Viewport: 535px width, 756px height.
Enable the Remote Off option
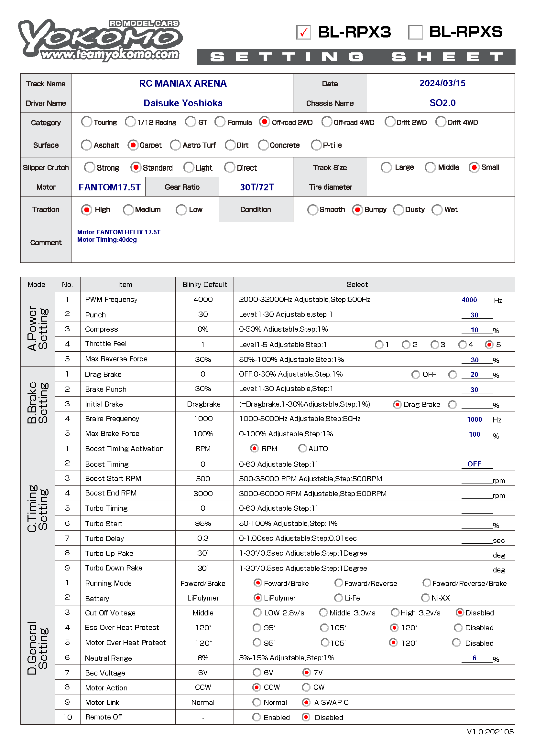point(256,717)
